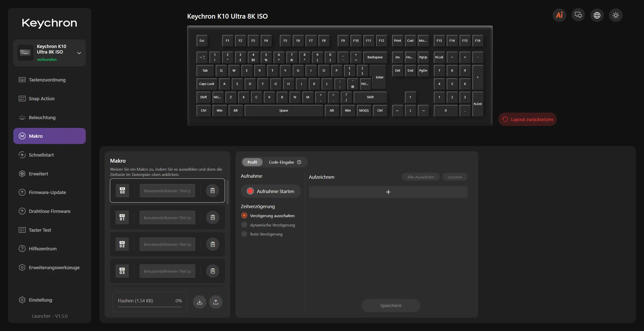644x331 pixels.
Task: Click the globe language icon
Action: tap(597, 15)
